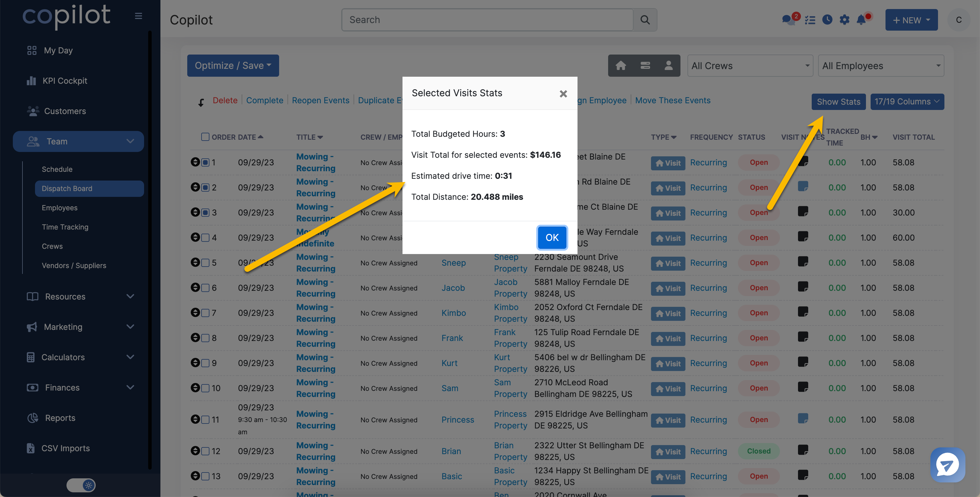Click visit note icon for row 5
Viewport: 980px width, 497px height.
pos(803,262)
